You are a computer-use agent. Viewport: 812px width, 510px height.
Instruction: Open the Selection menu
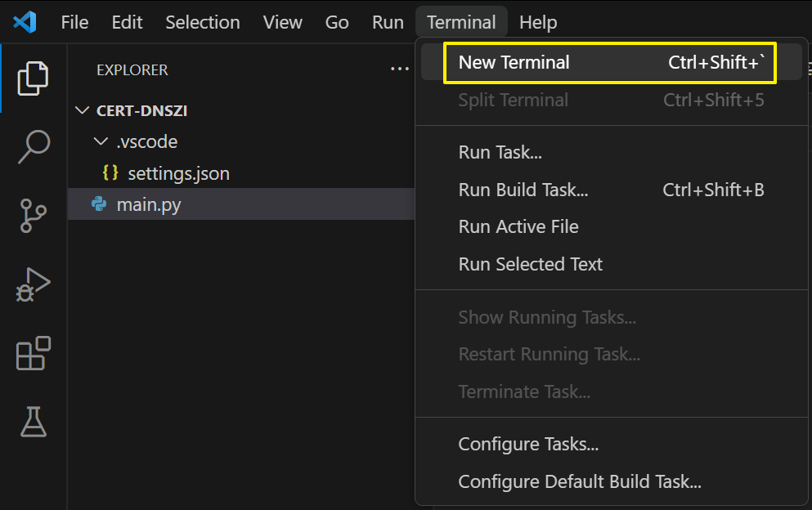coord(203,22)
